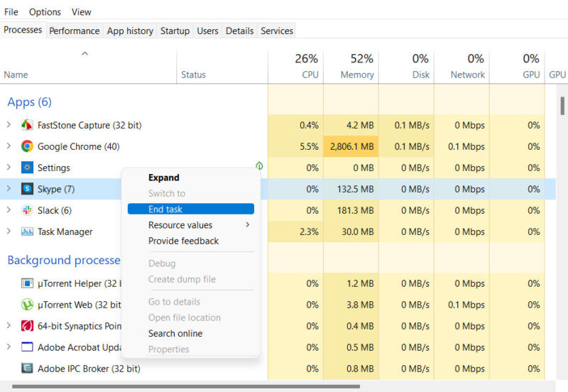Click the horizontal scrollbar thumb
This screenshot has height=392, width=568.
(186, 386)
